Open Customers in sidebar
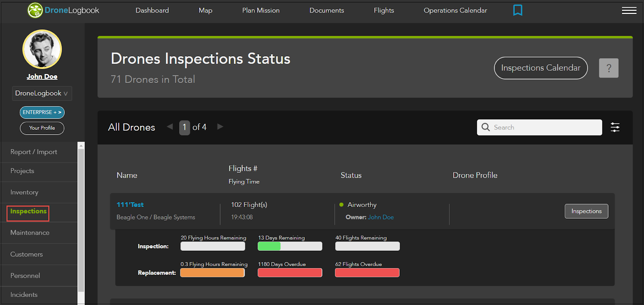Image resolution: width=644 pixels, height=305 pixels. [x=27, y=254]
